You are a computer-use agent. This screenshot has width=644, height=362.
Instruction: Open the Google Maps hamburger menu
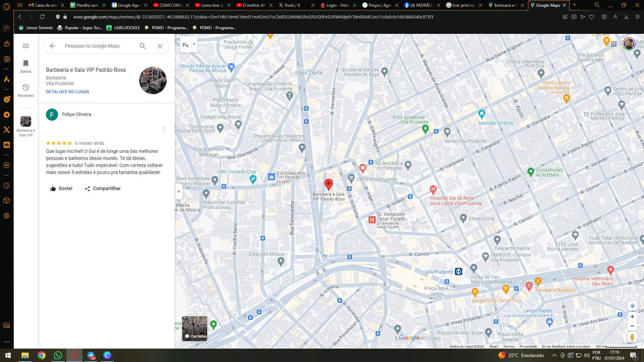(x=26, y=46)
